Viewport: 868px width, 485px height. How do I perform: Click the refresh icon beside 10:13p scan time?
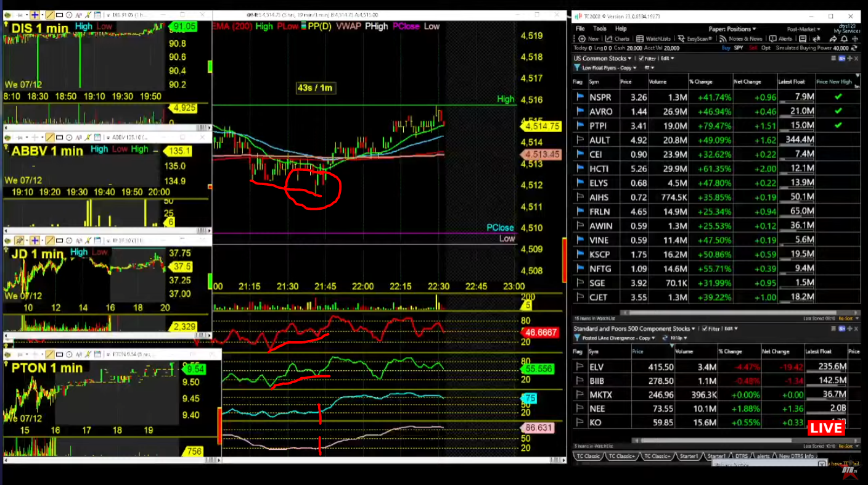point(665,338)
